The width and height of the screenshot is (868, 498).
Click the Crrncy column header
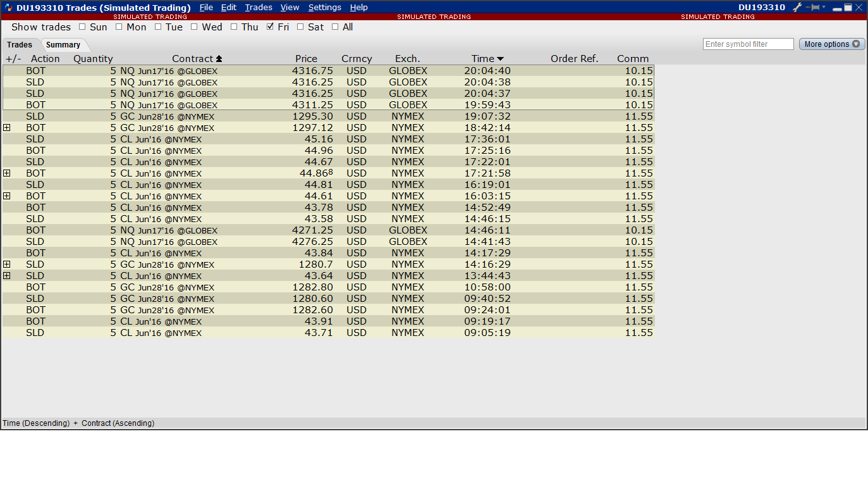(357, 59)
